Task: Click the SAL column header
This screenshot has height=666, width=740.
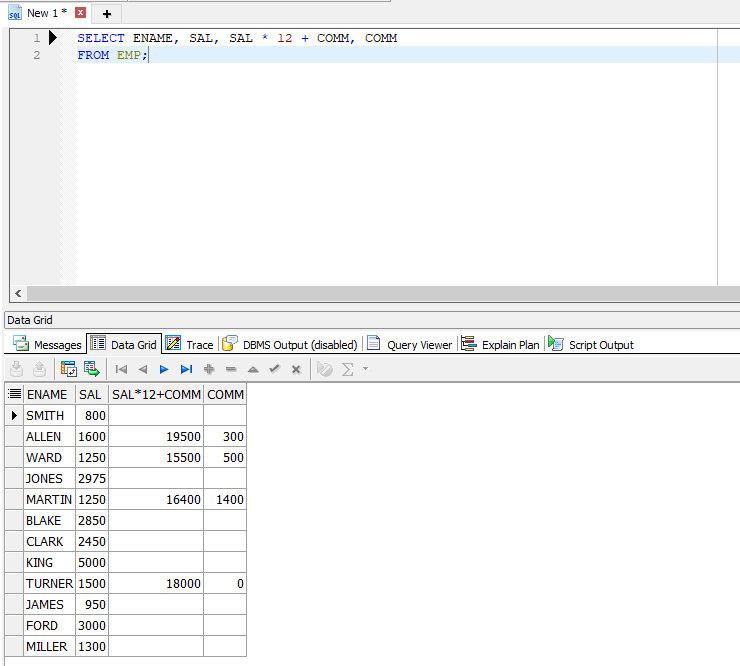Action: click(x=92, y=394)
